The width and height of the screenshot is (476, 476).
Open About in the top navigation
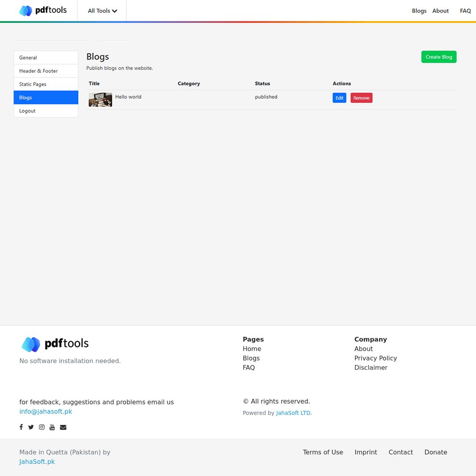pyautogui.click(x=440, y=11)
